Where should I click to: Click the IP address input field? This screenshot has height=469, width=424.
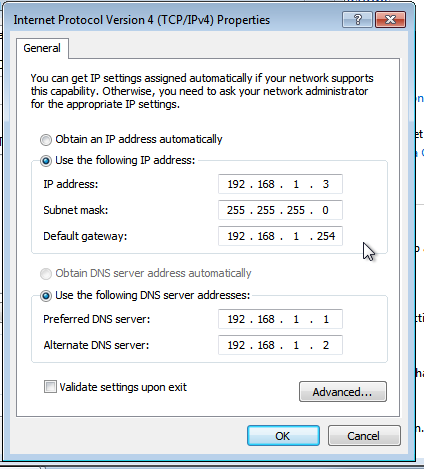[280, 184]
